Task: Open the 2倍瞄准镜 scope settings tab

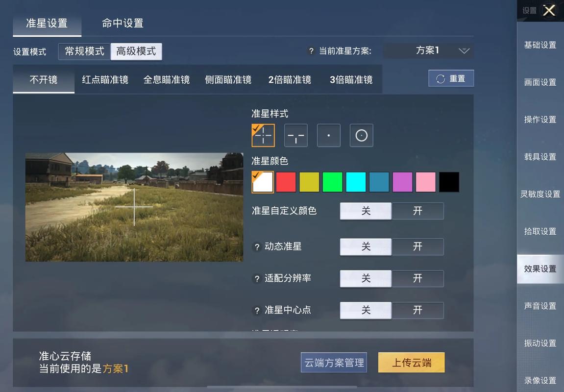Action: pos(290,79)
